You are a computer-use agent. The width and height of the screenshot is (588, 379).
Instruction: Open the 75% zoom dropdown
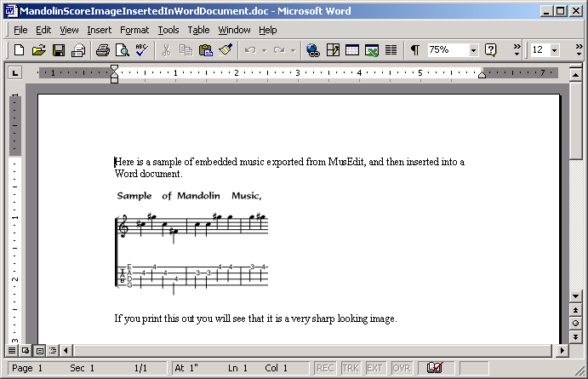(x=473, y=50)
